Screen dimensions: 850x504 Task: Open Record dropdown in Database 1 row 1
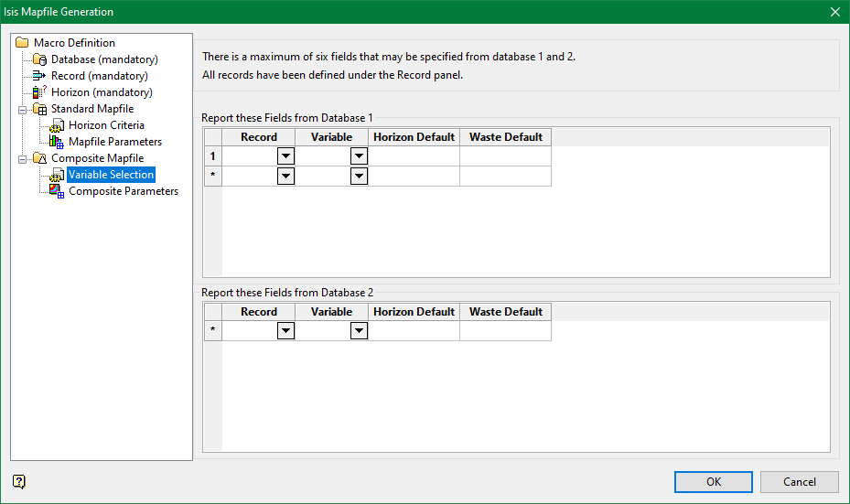coord(285,156)
